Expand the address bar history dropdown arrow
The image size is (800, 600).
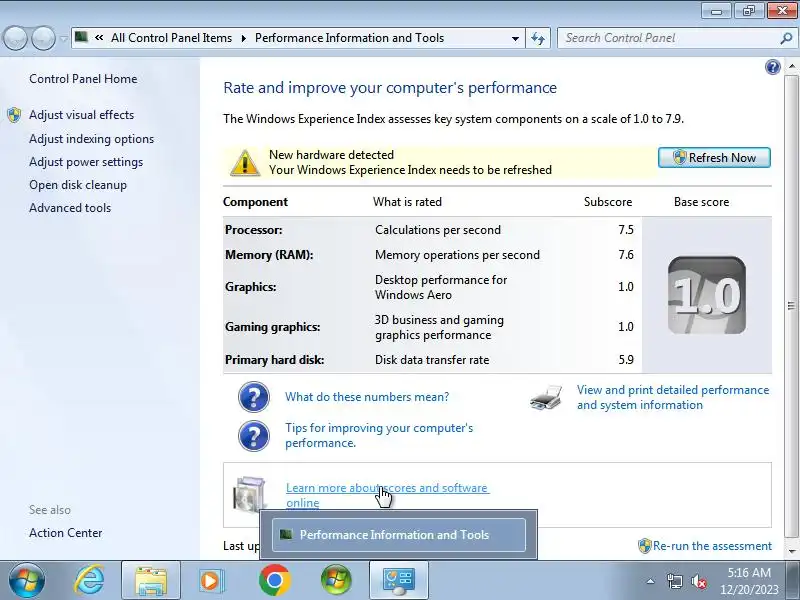pos(515,38)
